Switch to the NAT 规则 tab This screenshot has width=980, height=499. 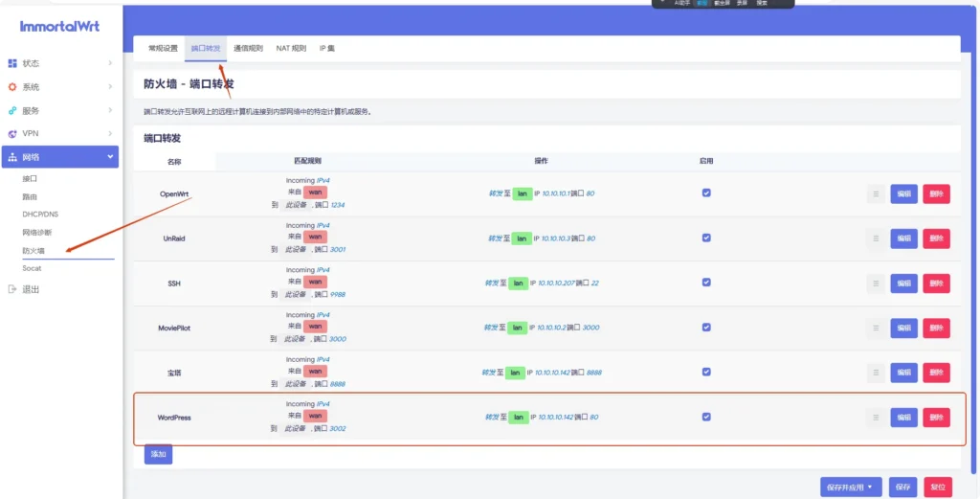(291, 48)
